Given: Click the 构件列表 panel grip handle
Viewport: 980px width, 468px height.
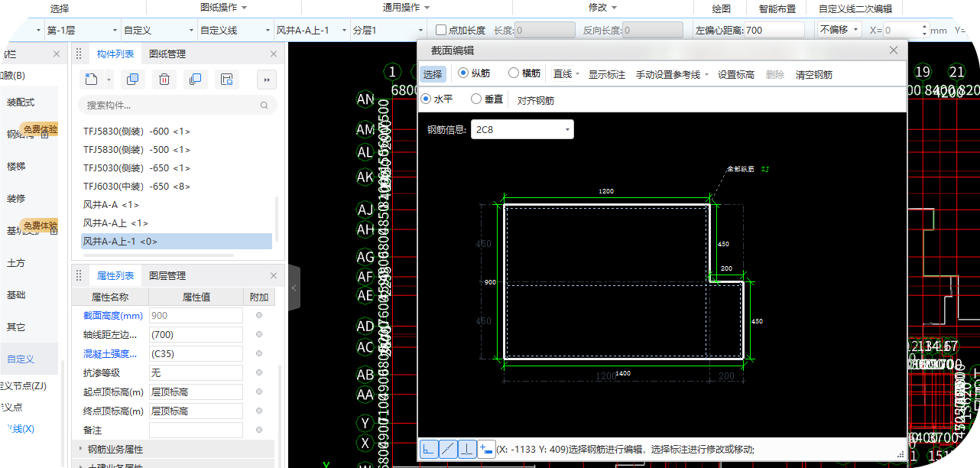Looking at the screenshot, I should (79, 54).
